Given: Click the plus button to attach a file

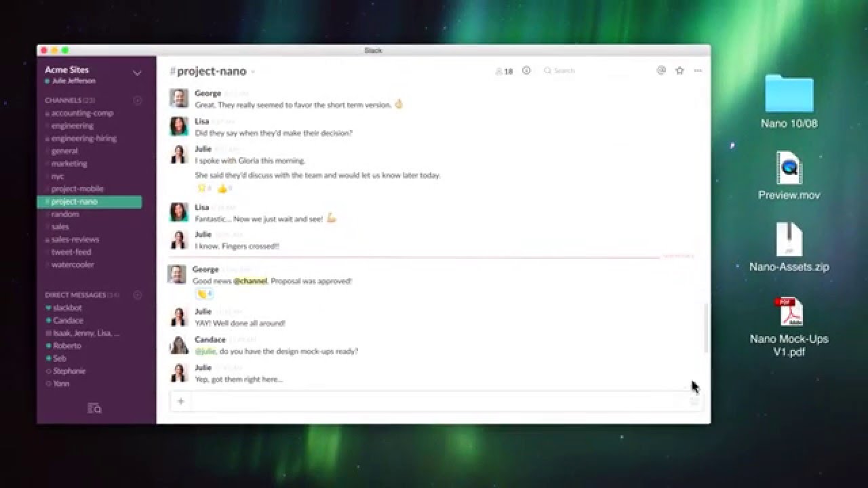Looking at the screenshot, I should point(180,401).
